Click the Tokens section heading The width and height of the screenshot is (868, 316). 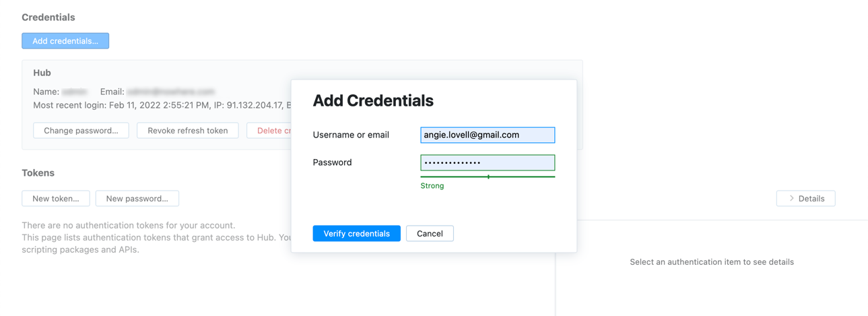(x=38, y=173)
